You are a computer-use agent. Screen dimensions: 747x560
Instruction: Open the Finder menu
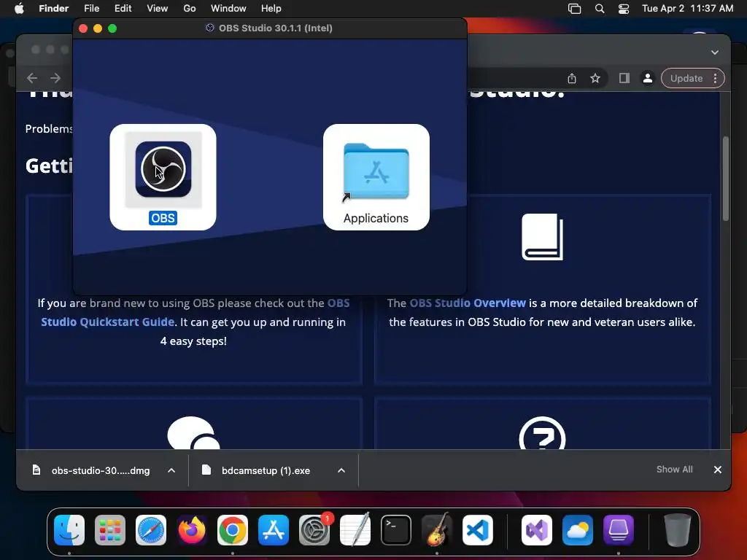(x=53, y=9)
